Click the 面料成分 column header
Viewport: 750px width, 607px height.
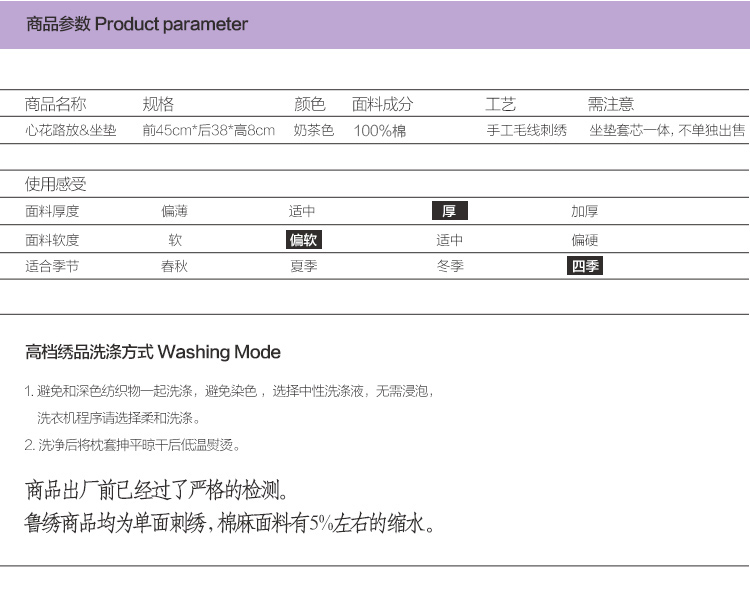(x=382, y=104)
